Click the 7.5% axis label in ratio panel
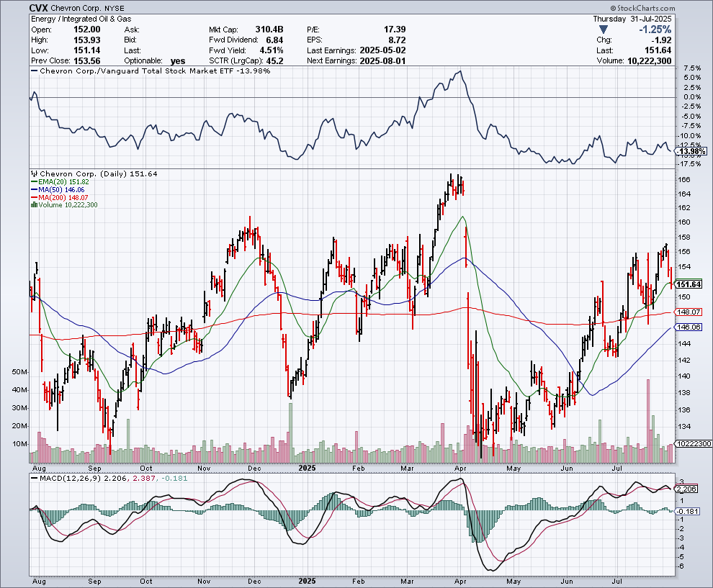This screenshot has width=713, height=588. pos(691,68)
